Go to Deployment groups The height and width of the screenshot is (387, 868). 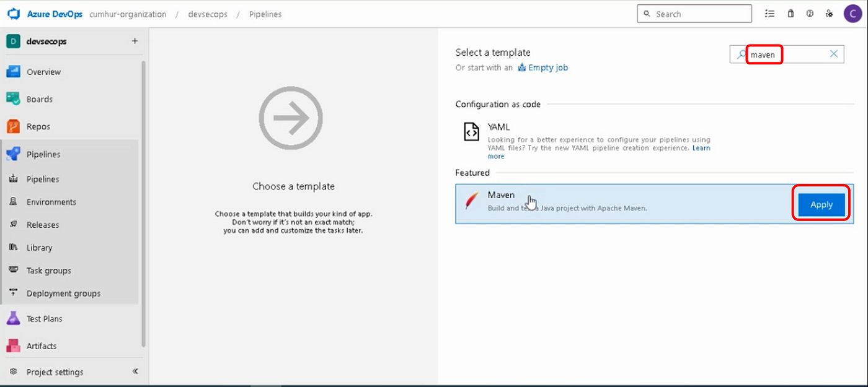coord(63,294)
